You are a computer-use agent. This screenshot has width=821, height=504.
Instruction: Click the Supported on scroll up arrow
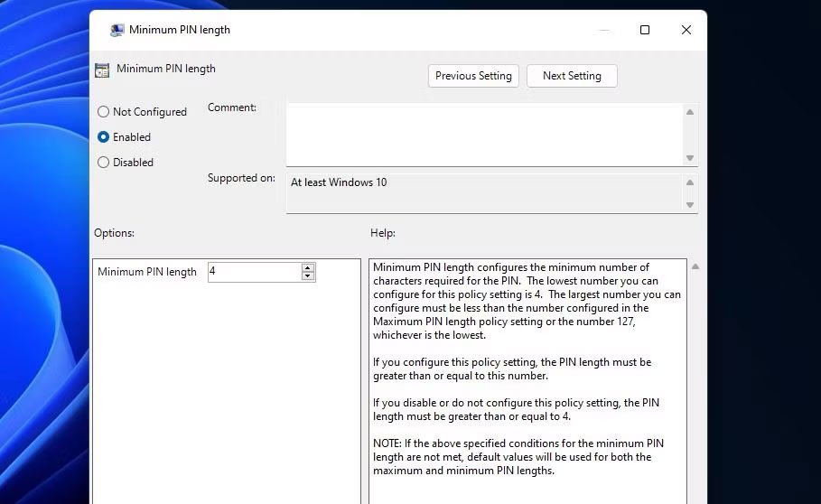[x=690, y=182]
